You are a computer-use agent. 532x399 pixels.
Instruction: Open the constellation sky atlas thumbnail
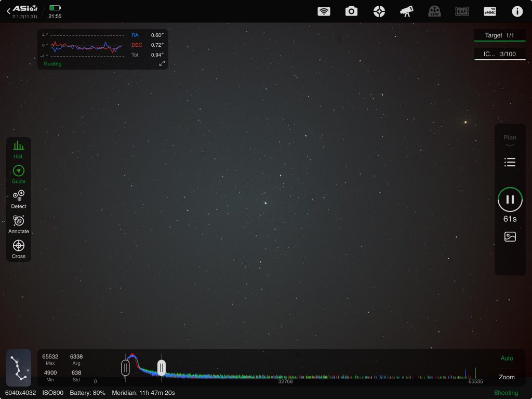[19, 368]
